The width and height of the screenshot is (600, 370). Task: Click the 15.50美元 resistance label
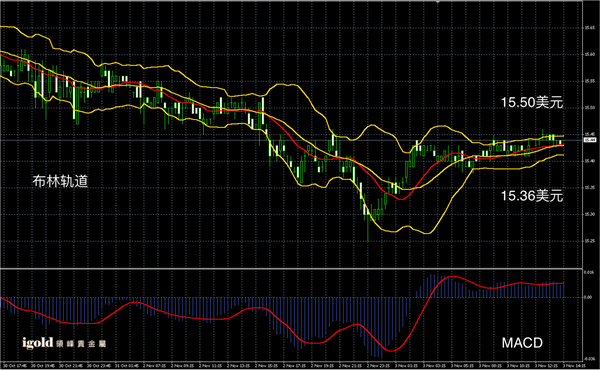click(532, 102)
